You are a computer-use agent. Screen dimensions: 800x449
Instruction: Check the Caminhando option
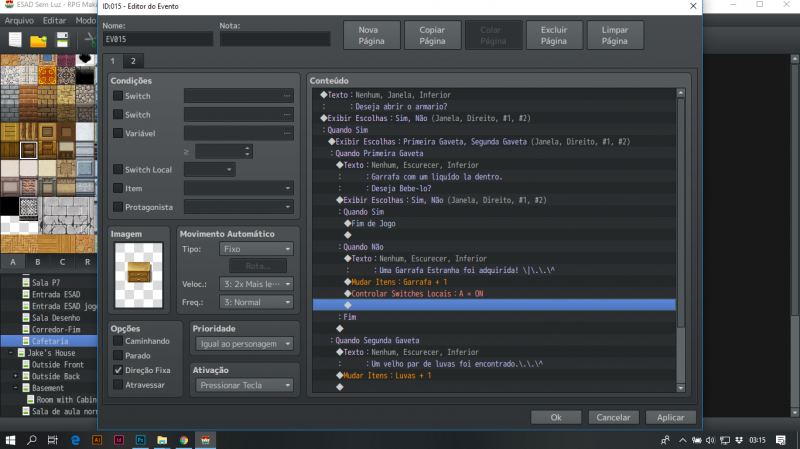point(118,341)
